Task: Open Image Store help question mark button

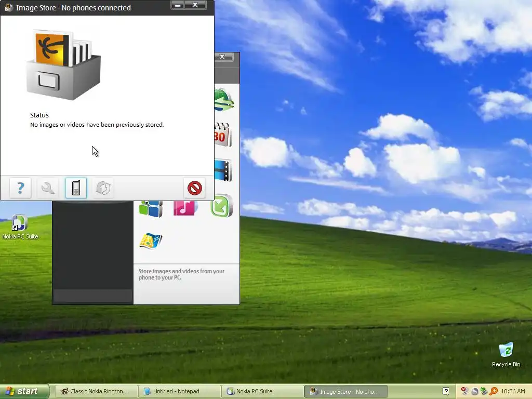Action: point(20,188)
